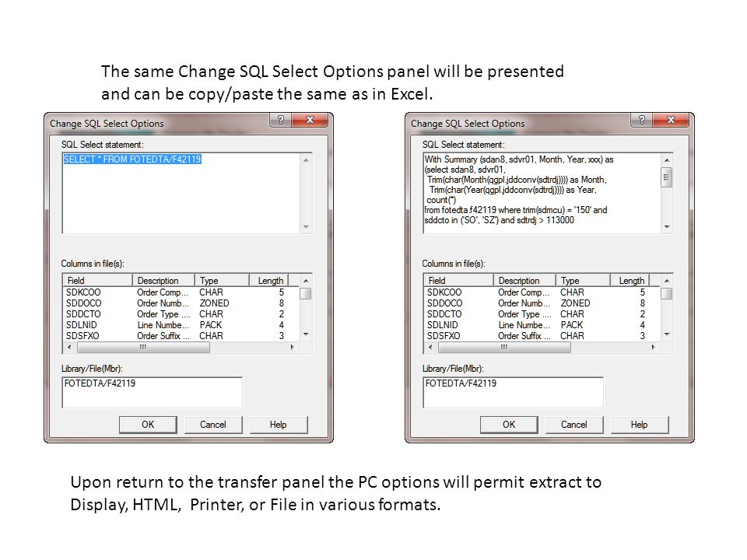Click columns list scroll-up arrow in right dialog
The image size is (747, 560).
coord(667,281)
